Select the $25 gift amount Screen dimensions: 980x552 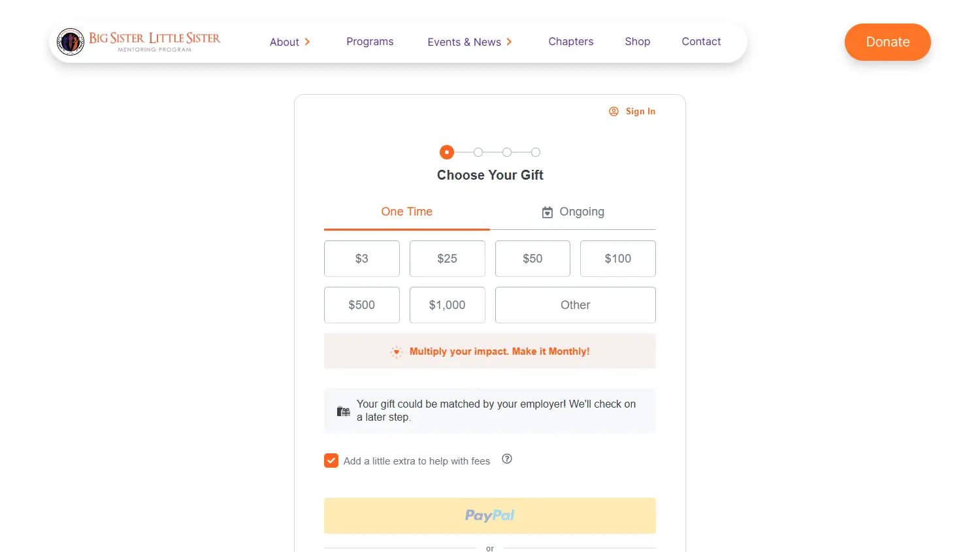pos(448,259)
